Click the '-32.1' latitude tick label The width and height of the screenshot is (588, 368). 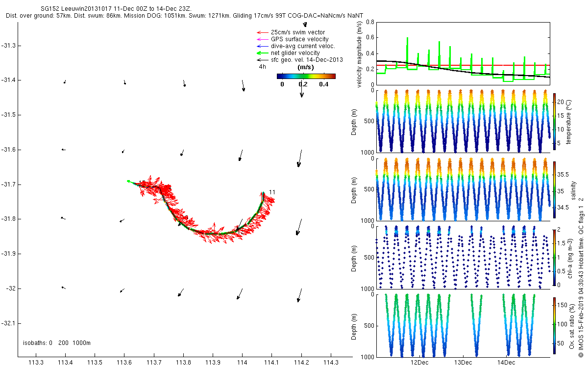[8, 323]
